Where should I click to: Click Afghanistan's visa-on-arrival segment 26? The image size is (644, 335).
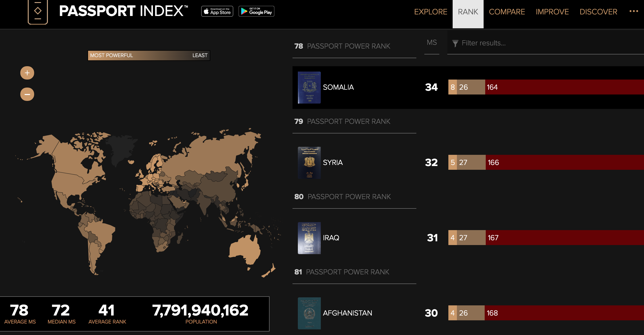pyautogui.click(x=471, y=313)
